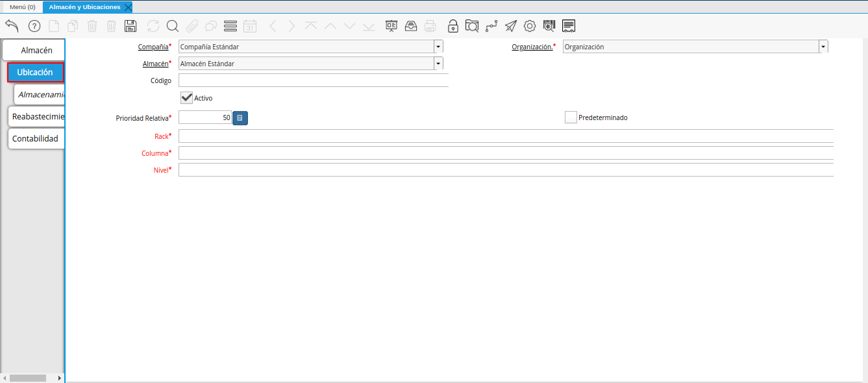Open the active workflows icon
The height and width of the screenshot is (383, 868).
(491, 26)
